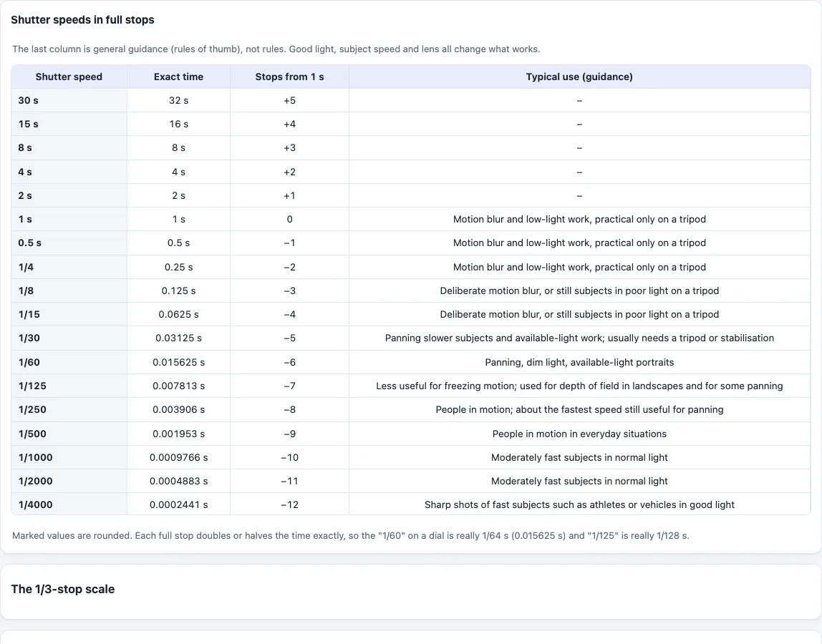Select "People in motion in everyday situations" cell
This screenshot has height=644, width=822.
579,434
